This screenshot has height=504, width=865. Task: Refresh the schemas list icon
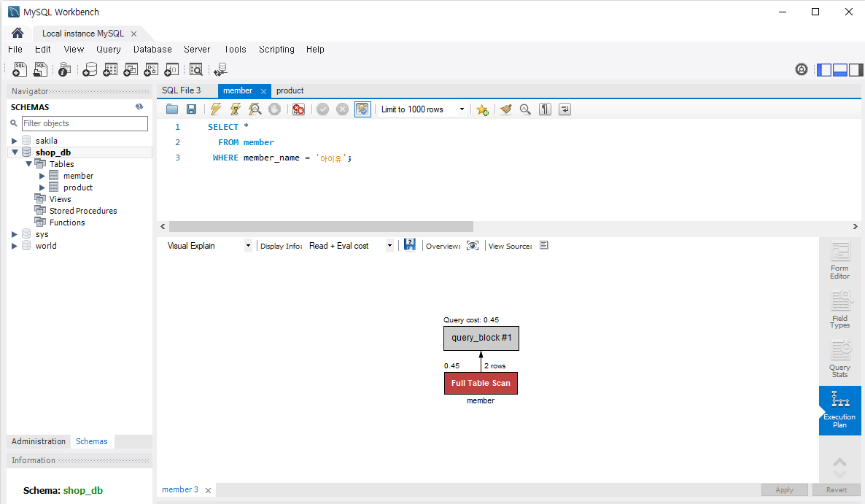[x=139, y=107]
